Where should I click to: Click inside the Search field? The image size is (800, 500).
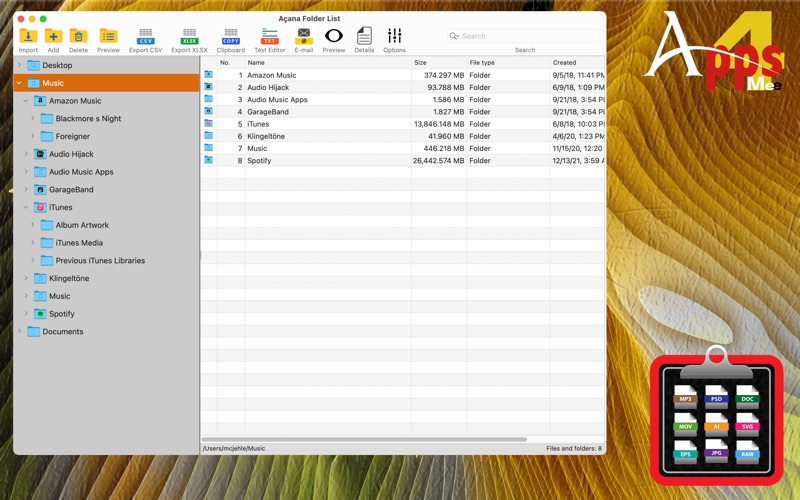[526, 36]
